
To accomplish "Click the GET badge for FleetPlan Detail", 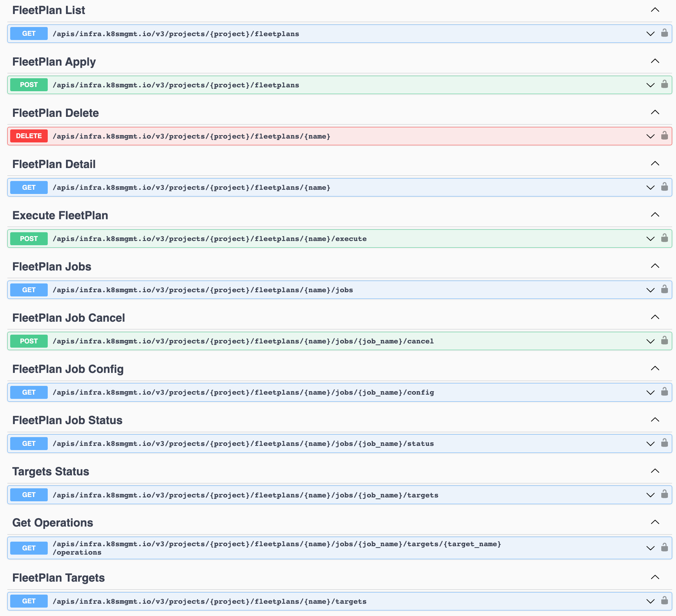I will [29, 187].
